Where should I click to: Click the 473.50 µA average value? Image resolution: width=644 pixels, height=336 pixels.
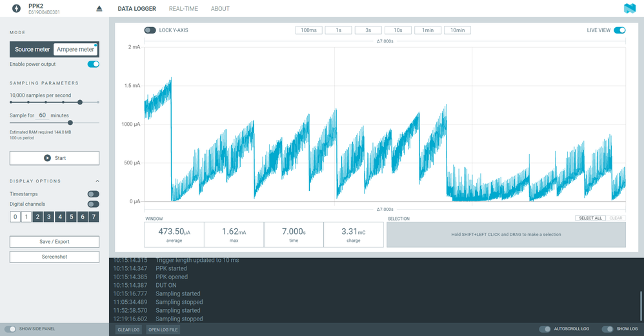pyautogui.click(x=174, y=232)
